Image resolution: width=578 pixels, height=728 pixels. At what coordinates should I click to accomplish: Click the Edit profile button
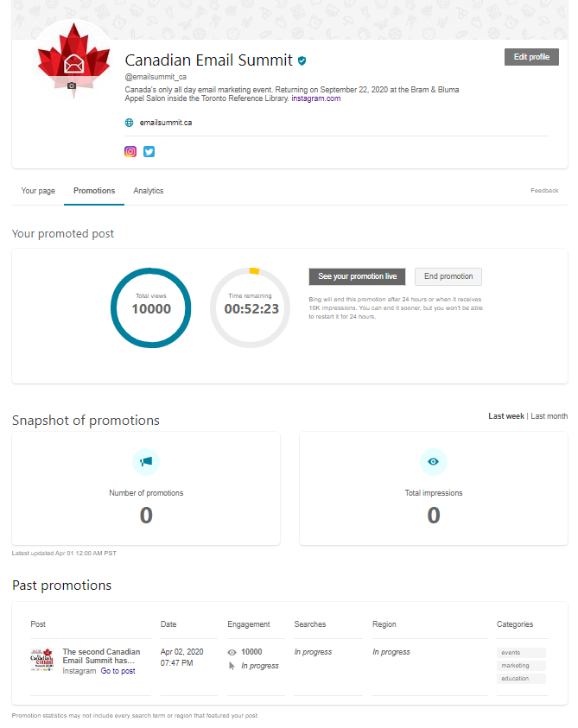click(x=531, y=57)
